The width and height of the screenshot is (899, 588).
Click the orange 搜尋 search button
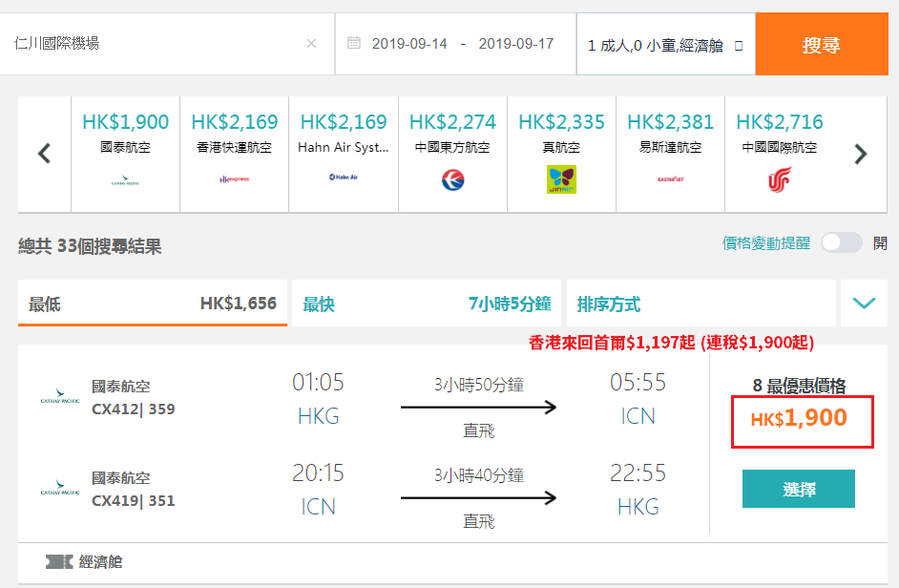tap(822, 44)
